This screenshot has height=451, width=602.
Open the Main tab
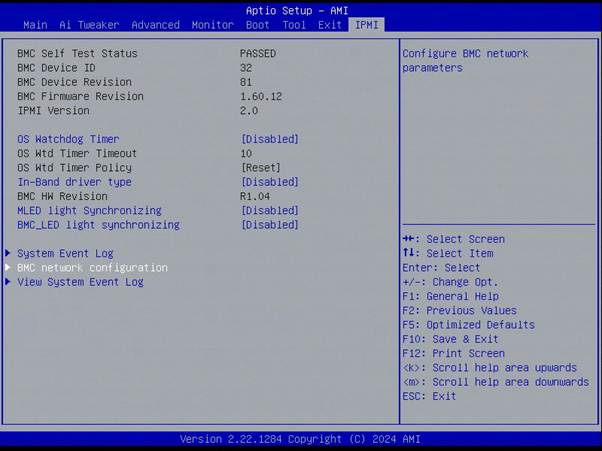35,25
